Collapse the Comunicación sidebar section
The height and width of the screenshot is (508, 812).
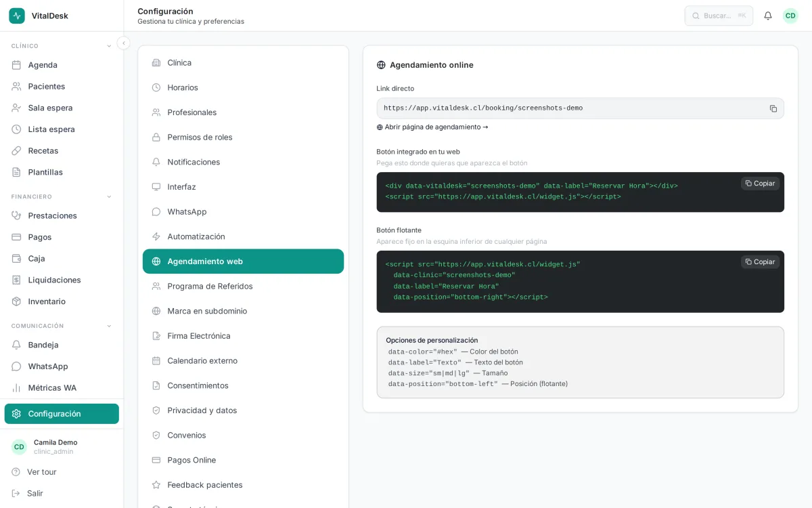tap(109, 326)
